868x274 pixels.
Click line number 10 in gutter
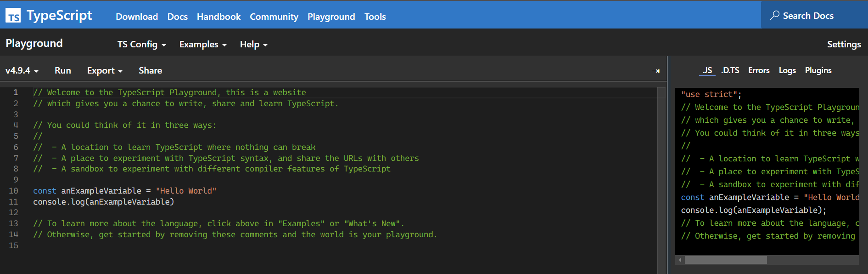click(x=13, y=191)
